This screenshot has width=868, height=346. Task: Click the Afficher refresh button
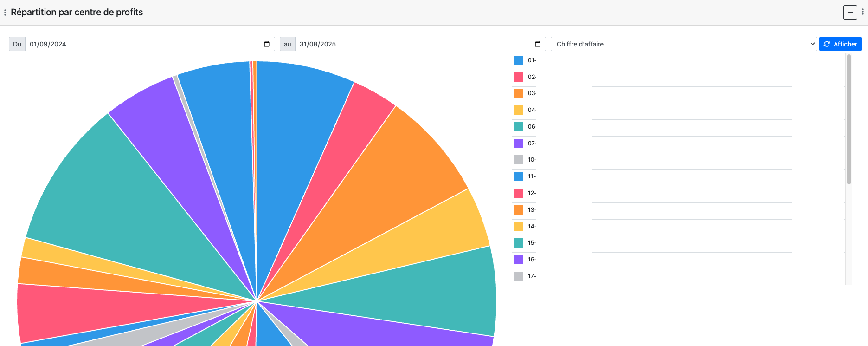click(840, 44)
